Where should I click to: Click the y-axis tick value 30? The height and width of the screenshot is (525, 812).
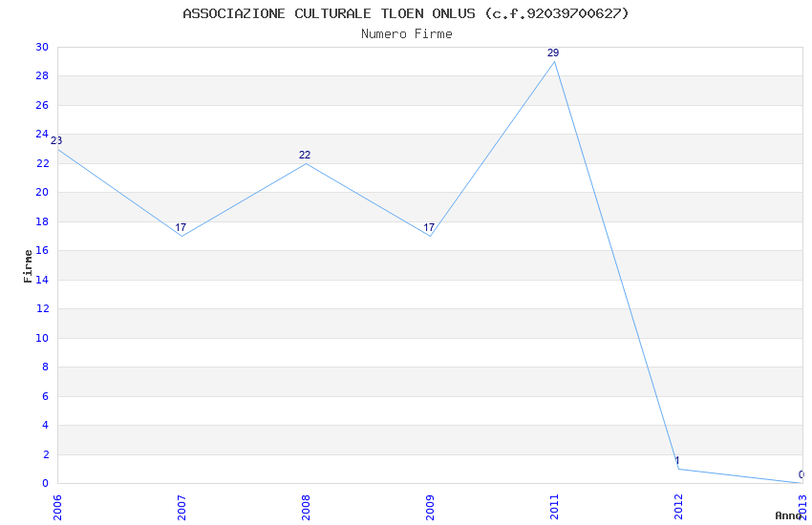[42, 47]
